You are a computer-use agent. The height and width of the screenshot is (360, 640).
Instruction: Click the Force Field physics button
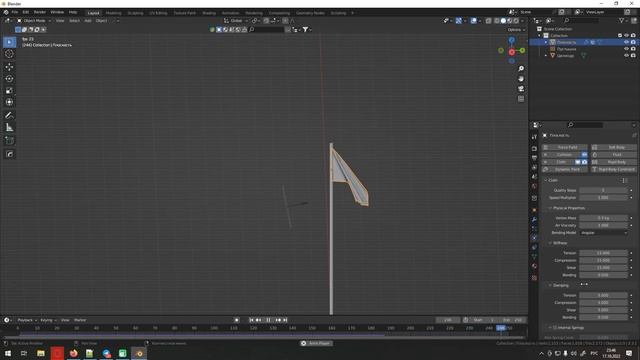(x=564, y=147)
